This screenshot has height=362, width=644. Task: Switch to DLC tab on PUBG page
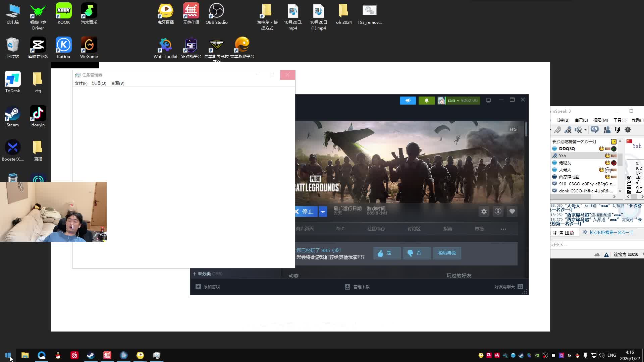tap(340, 229)
